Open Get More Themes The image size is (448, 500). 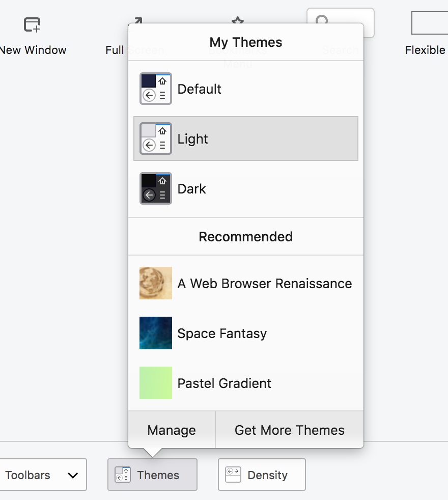(289, 430)
